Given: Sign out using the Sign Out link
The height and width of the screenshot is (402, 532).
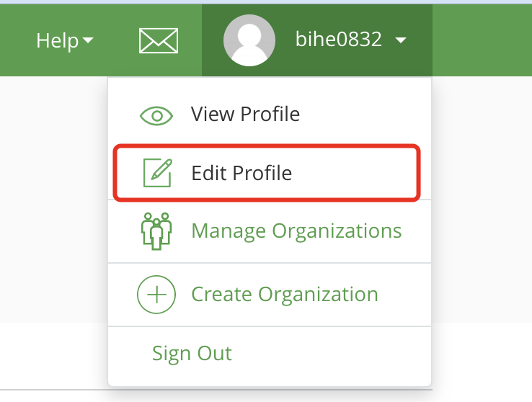Looking at the screenshot, I should [x=192, y=354].
